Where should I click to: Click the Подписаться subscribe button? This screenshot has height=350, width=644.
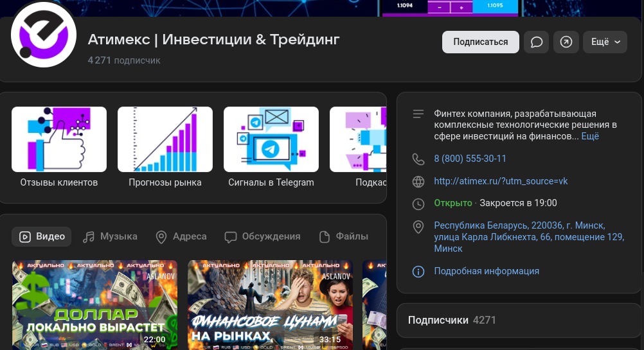tap(481, 42)
